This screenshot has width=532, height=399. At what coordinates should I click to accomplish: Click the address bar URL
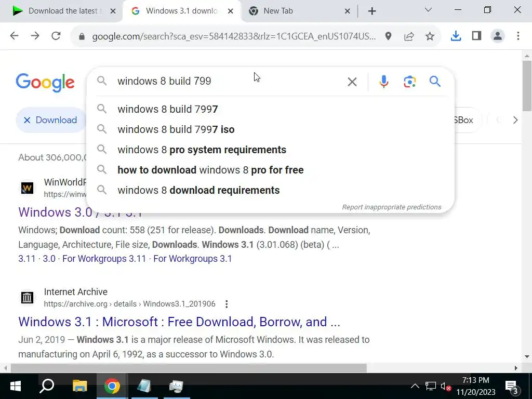coord(234,36)
